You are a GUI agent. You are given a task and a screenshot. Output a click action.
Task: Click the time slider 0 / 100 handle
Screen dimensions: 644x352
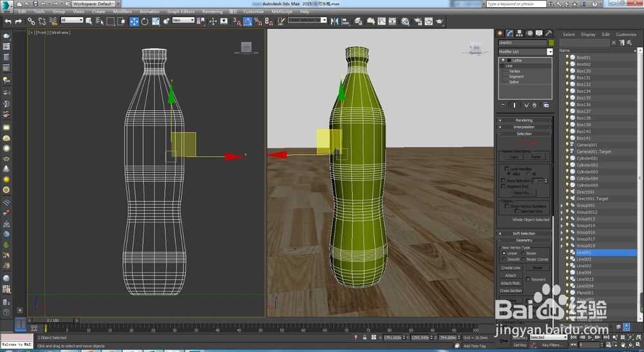coord(53,320)
